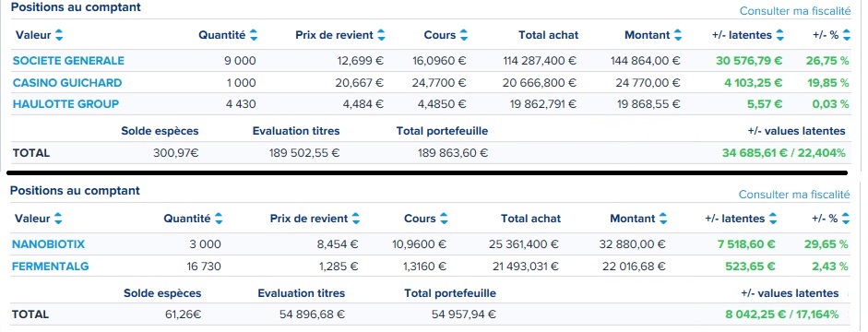Click bottom Consulter ma fiscalité link
868x332 pixels.
click(794, 195)
